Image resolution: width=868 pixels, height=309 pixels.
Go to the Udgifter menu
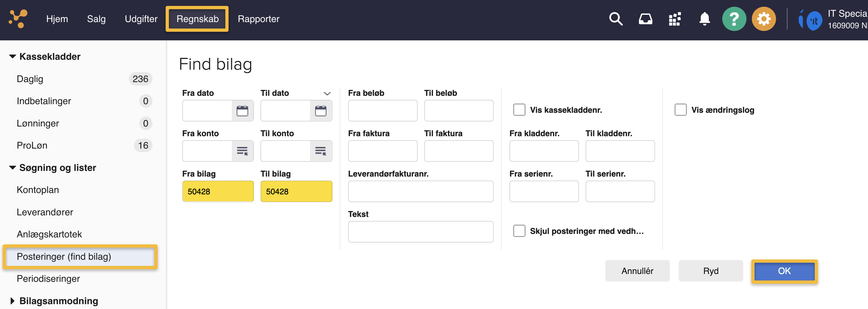[x=141, y=19]
